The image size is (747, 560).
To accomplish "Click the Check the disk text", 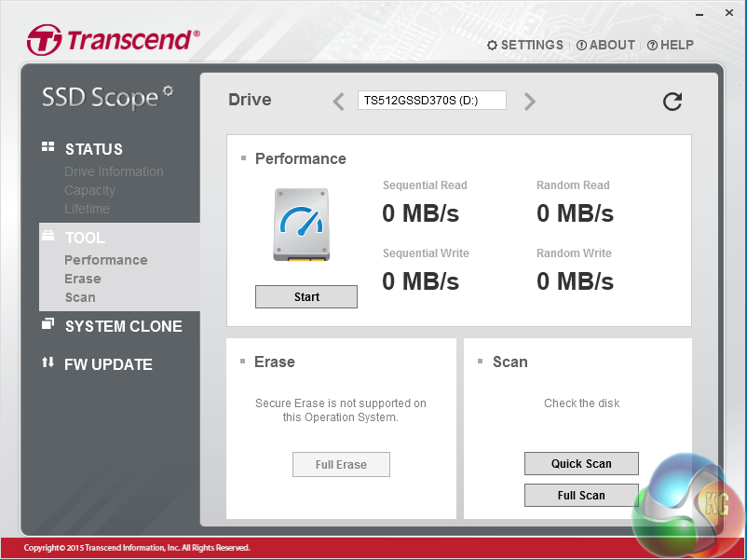I will click(582, 403).
